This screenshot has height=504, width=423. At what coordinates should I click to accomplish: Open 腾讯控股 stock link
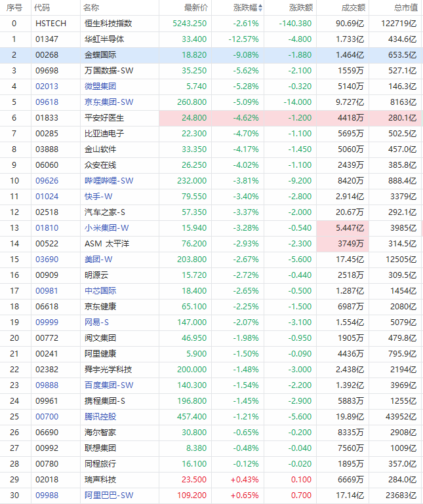[x=100, y=417]
